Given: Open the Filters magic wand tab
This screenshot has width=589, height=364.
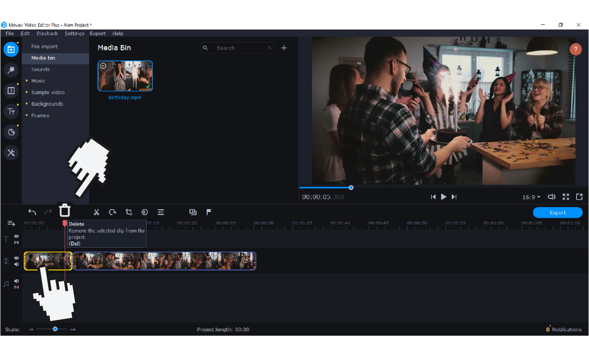Looking at the screenshot, I should click(11, 70).
